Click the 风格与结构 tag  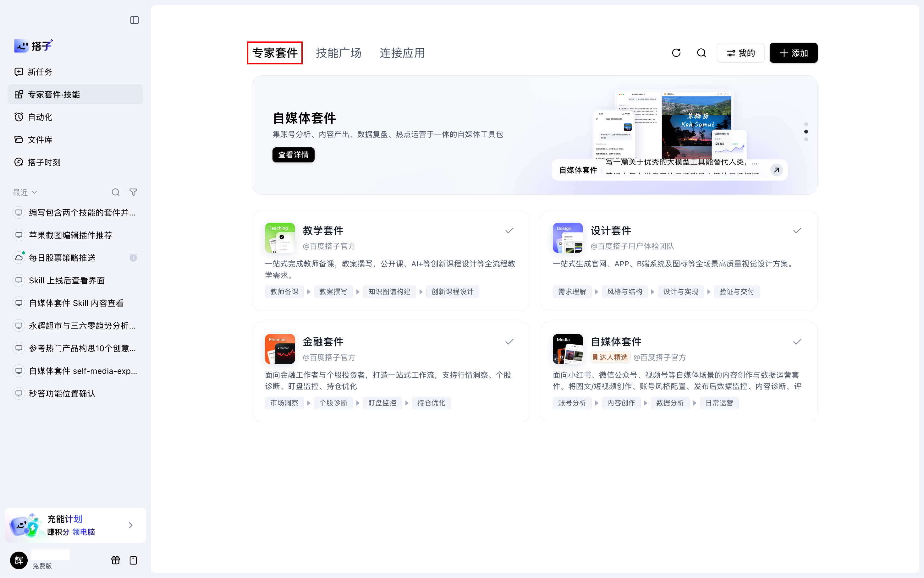tap(624, 292)
